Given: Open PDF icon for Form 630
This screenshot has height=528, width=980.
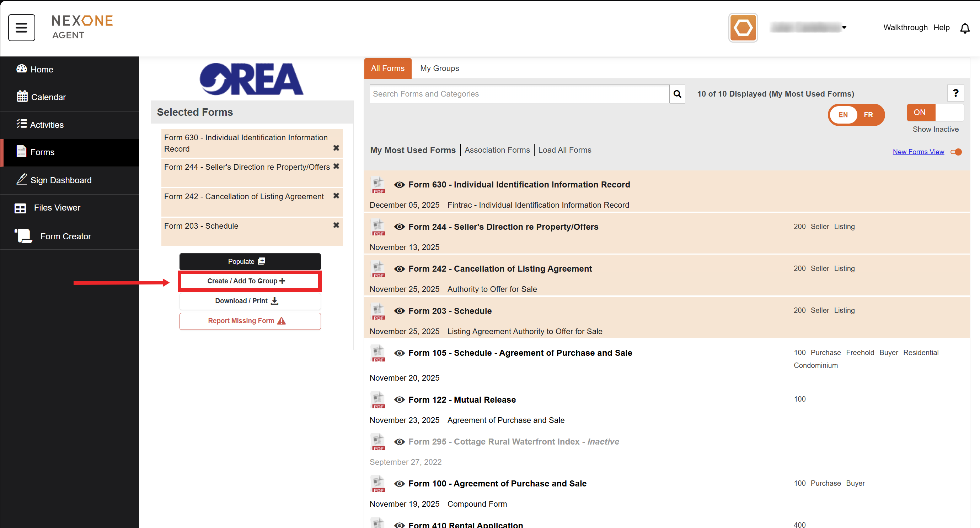Looking at the screenshot, I should pyautogui.click(x=378, y=185).
